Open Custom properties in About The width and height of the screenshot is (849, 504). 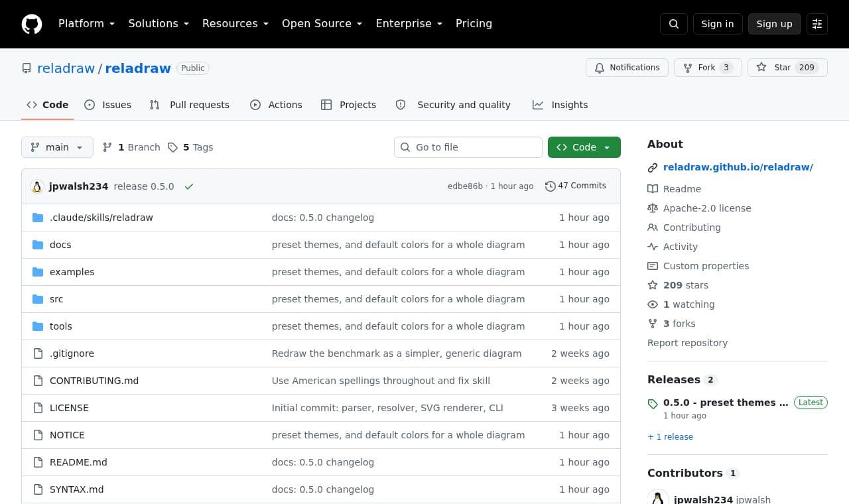coord(698,266)
